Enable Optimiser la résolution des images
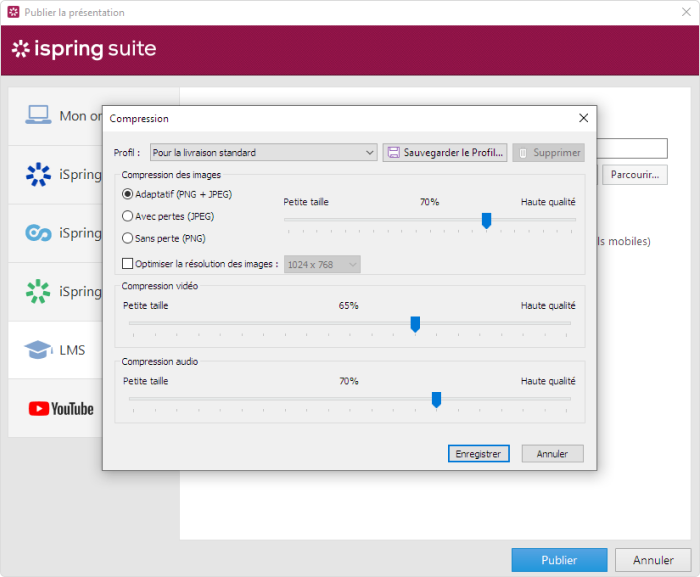Screen dimensions: 700x577 (127, 263)
